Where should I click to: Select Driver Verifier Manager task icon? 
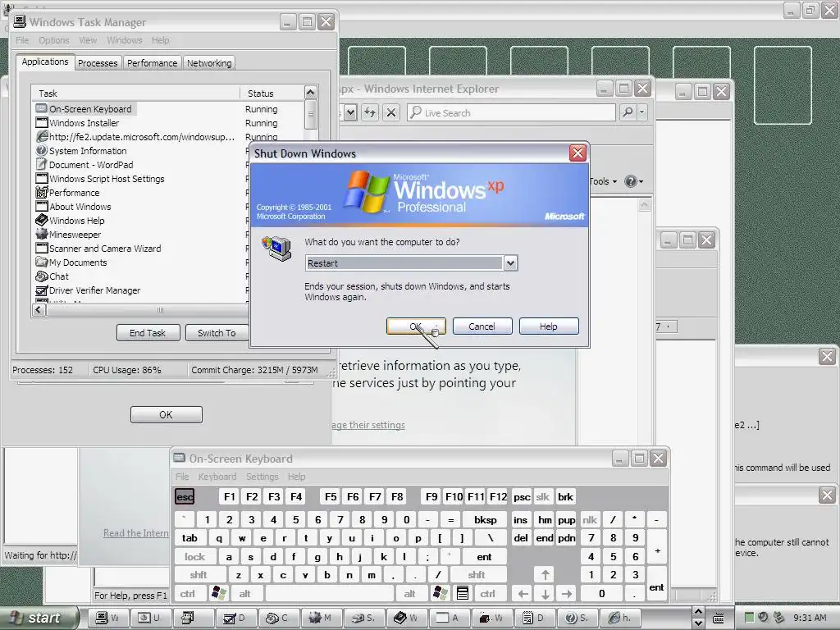tap(41, 290)
